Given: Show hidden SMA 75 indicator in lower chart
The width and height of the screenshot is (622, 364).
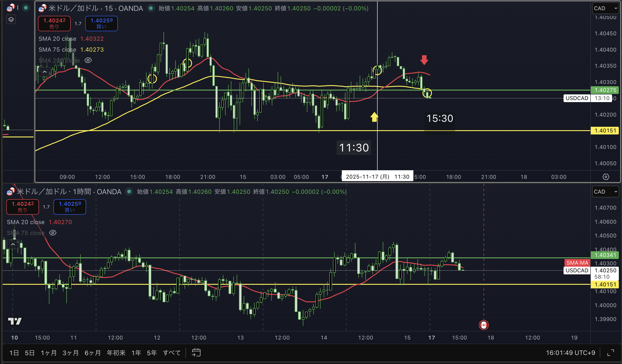Looking at the screenshot, I should pyautogui.click(x=53, y=233).
